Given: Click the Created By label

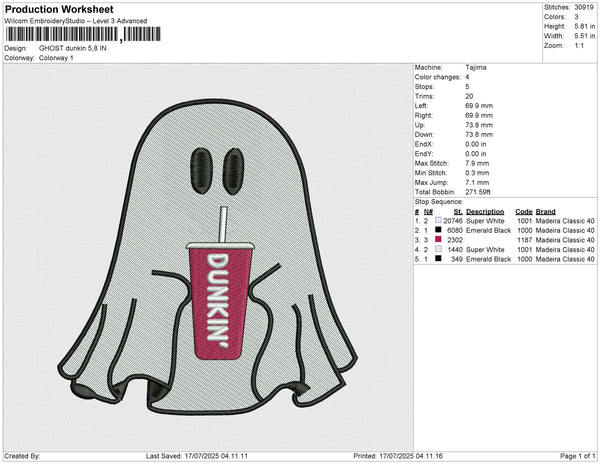Looking at the screenshot, I should (x=22, y=456).
